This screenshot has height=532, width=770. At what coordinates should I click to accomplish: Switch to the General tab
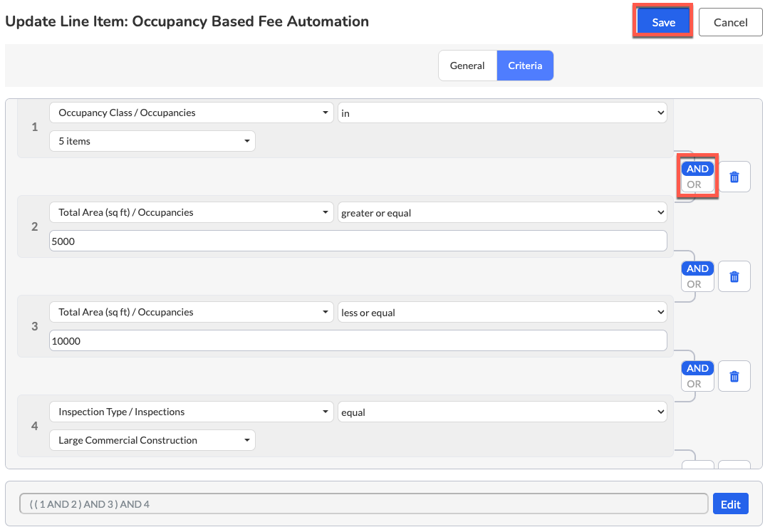pyautogui.click(x=467, y=66)
